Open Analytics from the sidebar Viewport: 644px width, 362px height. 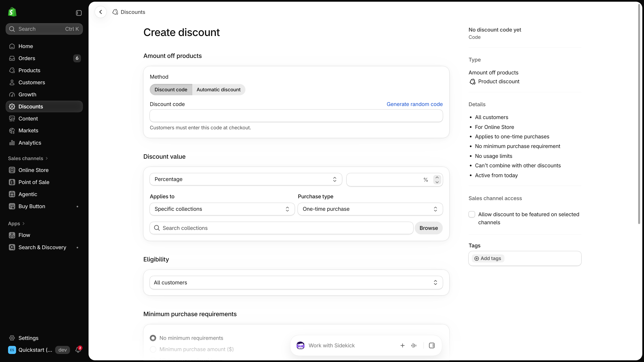(x=44, y=143)
